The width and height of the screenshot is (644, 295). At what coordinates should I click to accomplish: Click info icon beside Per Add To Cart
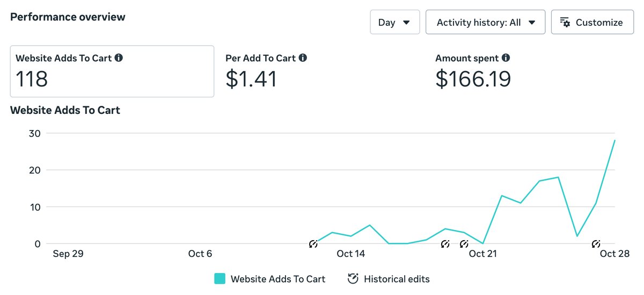pos(303,57)
